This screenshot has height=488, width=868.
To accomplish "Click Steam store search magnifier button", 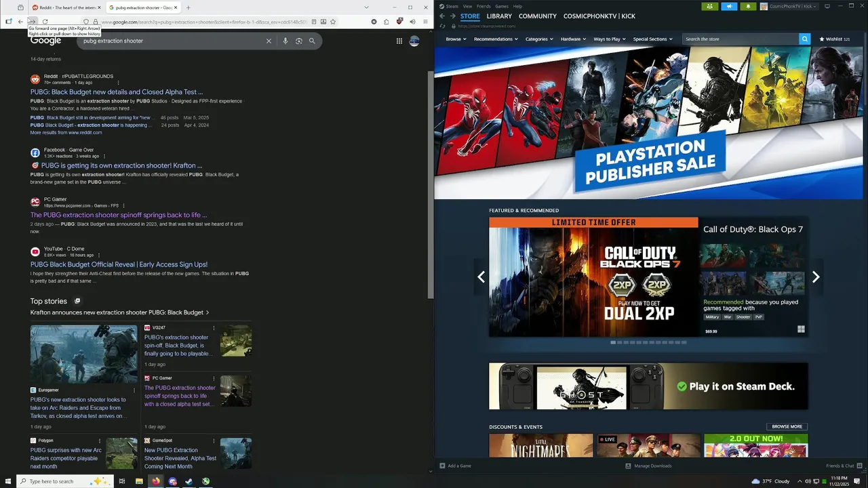I will click(805, 39).
